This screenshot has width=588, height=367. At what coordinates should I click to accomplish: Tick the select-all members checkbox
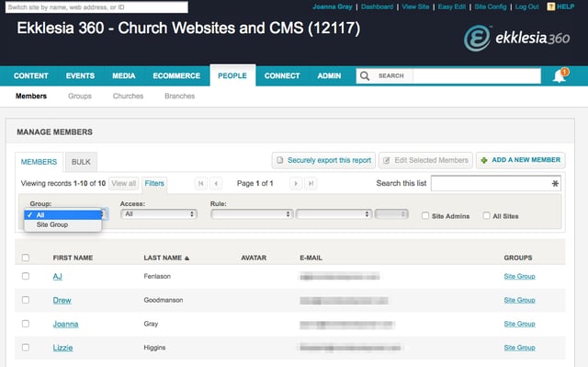26,258
